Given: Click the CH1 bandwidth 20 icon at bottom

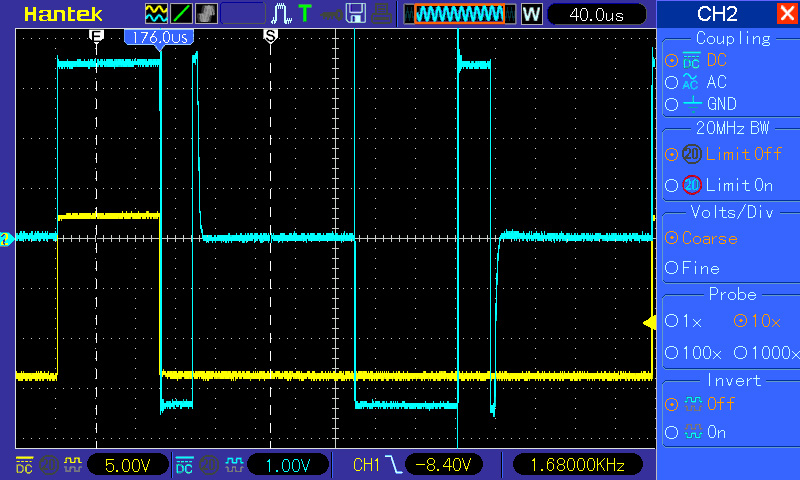Looking at the screenshot, I should point(49,465).
